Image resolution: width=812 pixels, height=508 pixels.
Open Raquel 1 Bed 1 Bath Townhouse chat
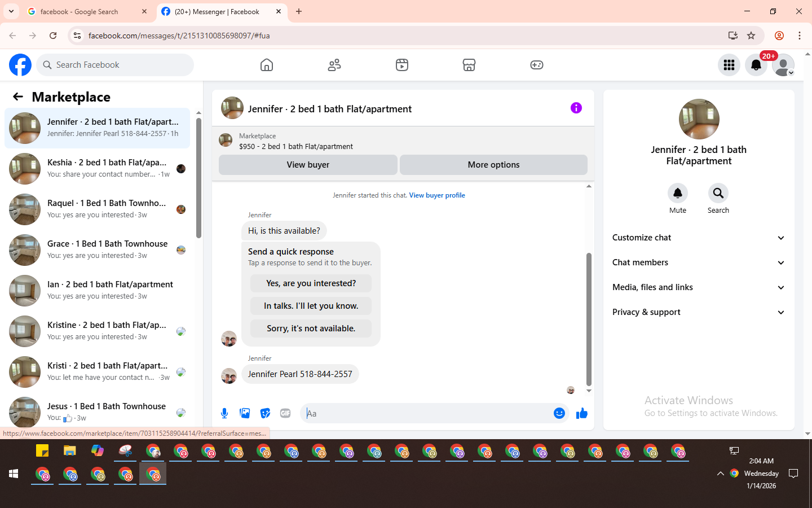(x=97, y=209)
